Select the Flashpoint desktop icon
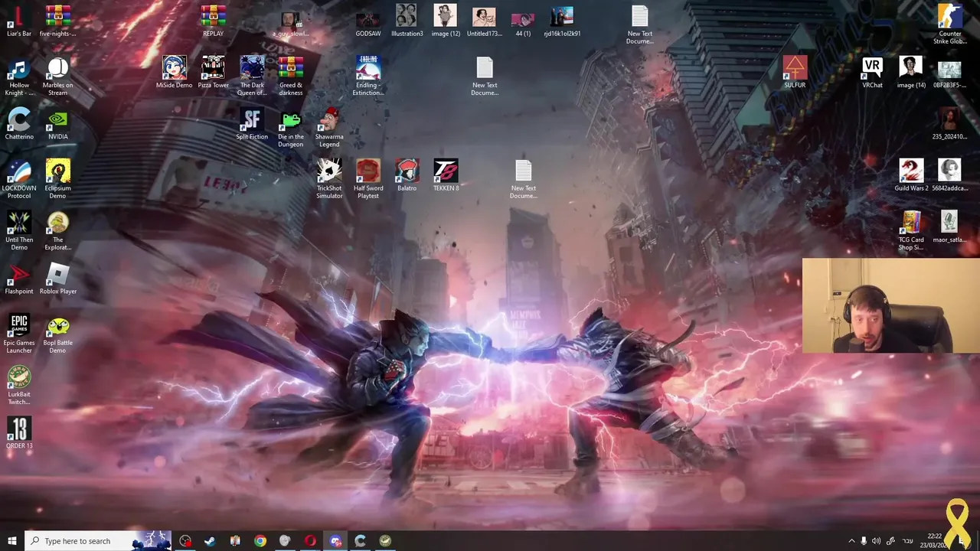Screen dimensions: 980x551 pos(19,278)
